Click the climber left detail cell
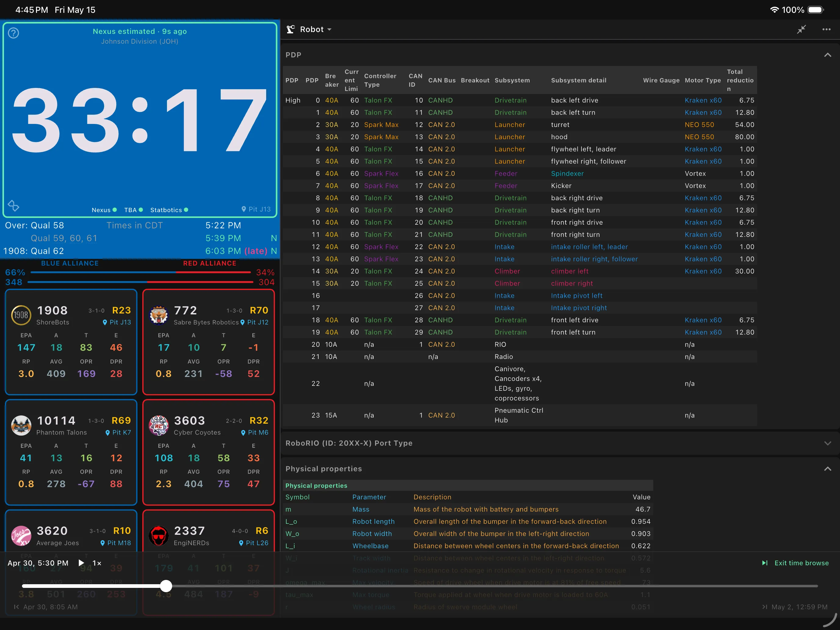This screenshot has width=840, height=630. coord(570,271)
